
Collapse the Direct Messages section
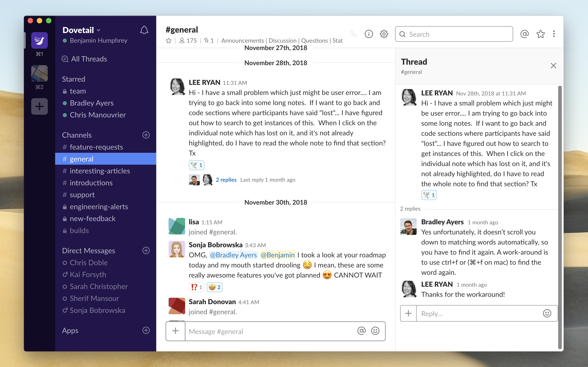tap(88, 250)
